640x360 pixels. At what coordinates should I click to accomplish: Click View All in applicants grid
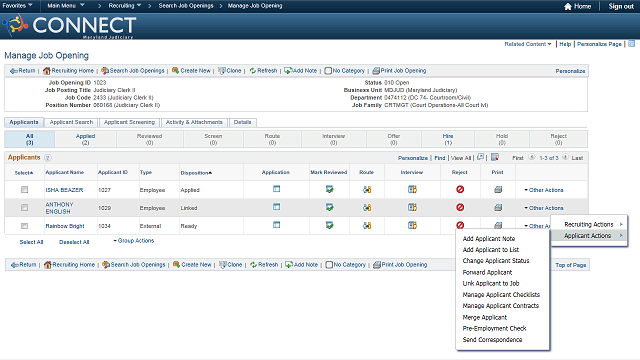coord(461,158)
